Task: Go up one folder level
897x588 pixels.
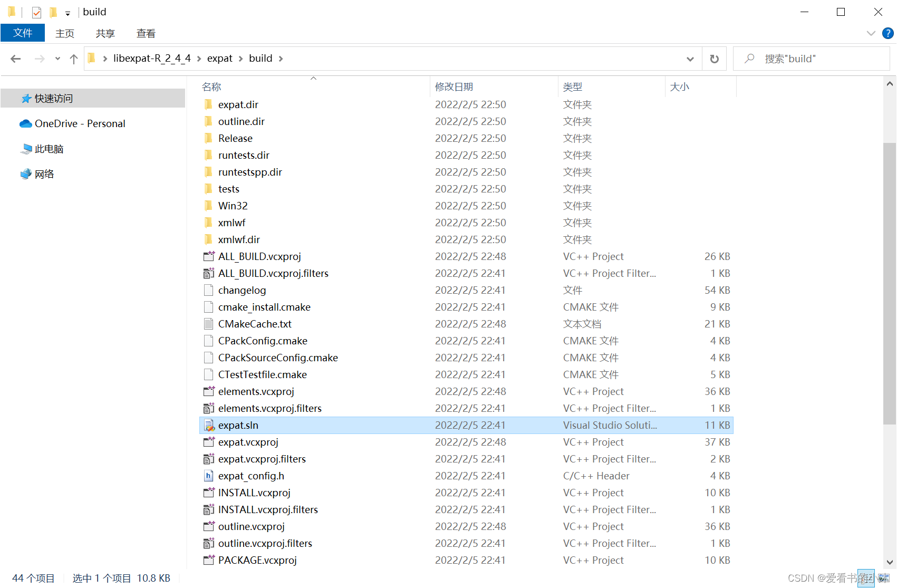Action: pos(74,59)
